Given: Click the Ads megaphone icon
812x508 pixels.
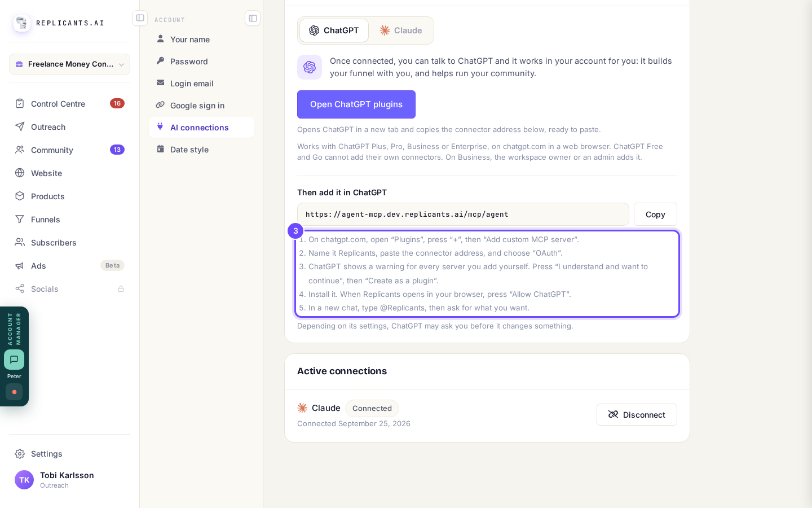Looking at the screenshot, I should coord(20,265).
